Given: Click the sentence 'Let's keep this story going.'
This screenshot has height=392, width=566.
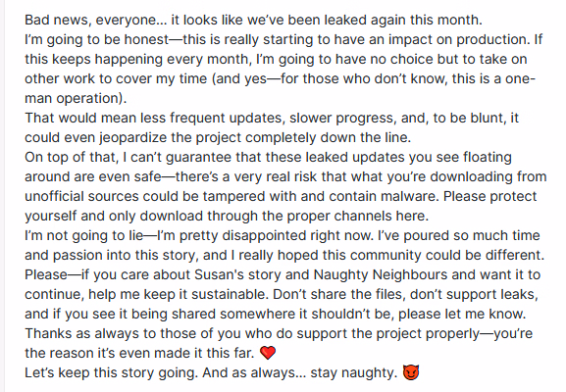Looking at the screenshot, I should (x=111, y=372).
